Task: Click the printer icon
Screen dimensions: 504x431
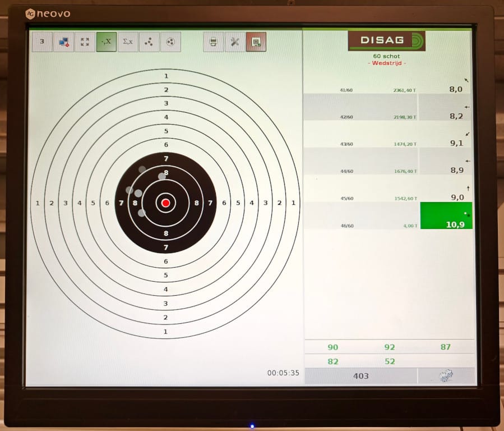Action: tap(213, 42)
